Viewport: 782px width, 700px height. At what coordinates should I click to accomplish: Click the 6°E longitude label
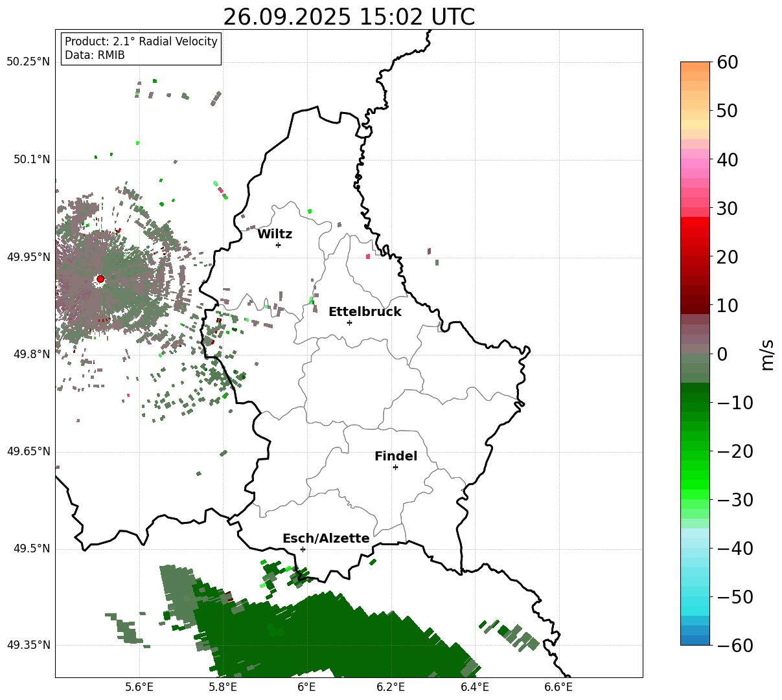[x=307, y=687]
